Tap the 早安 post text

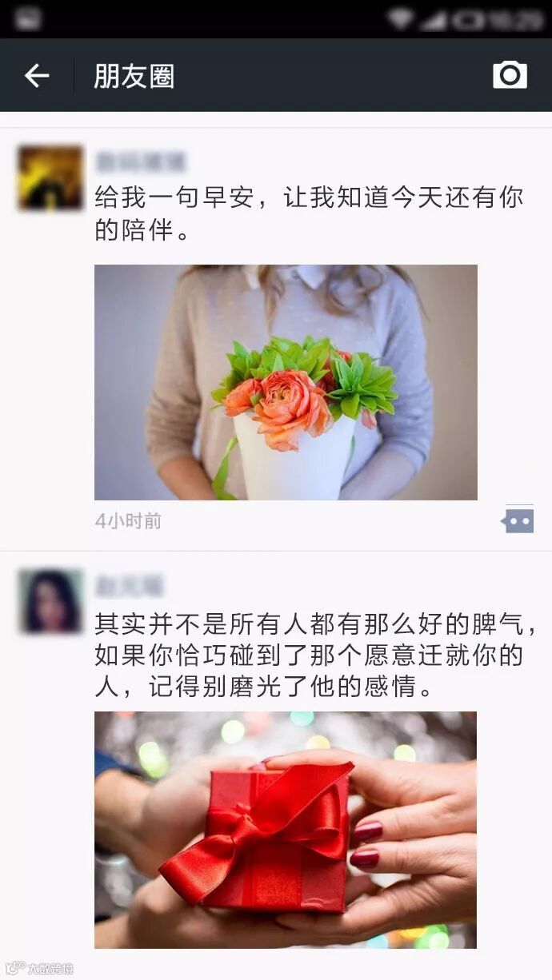click(x=309, y=213)
